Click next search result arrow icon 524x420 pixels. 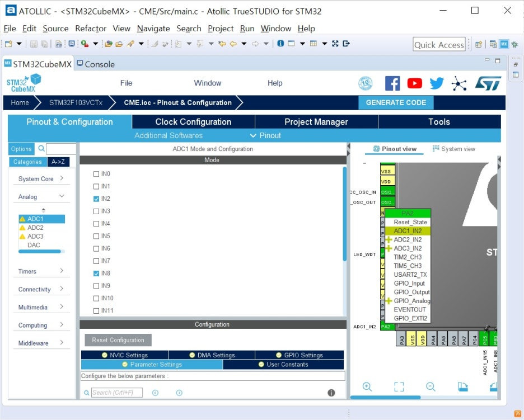click(x=179, y=393)
